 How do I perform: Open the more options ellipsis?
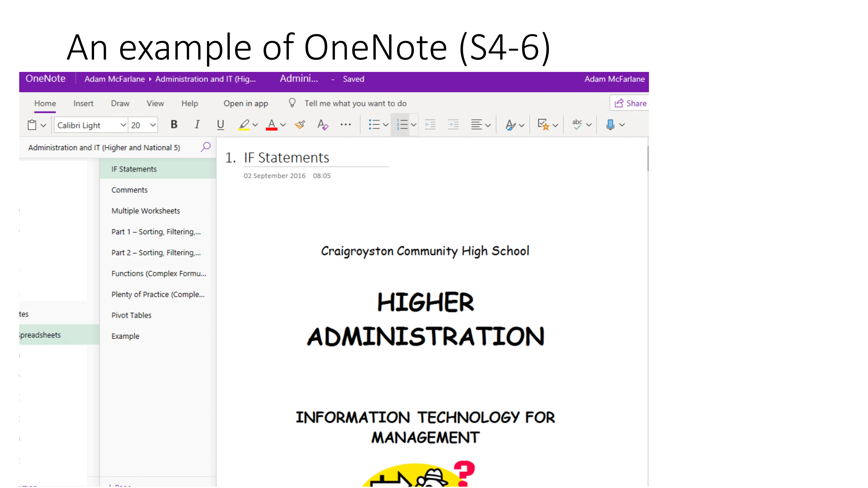coord(345,125)
